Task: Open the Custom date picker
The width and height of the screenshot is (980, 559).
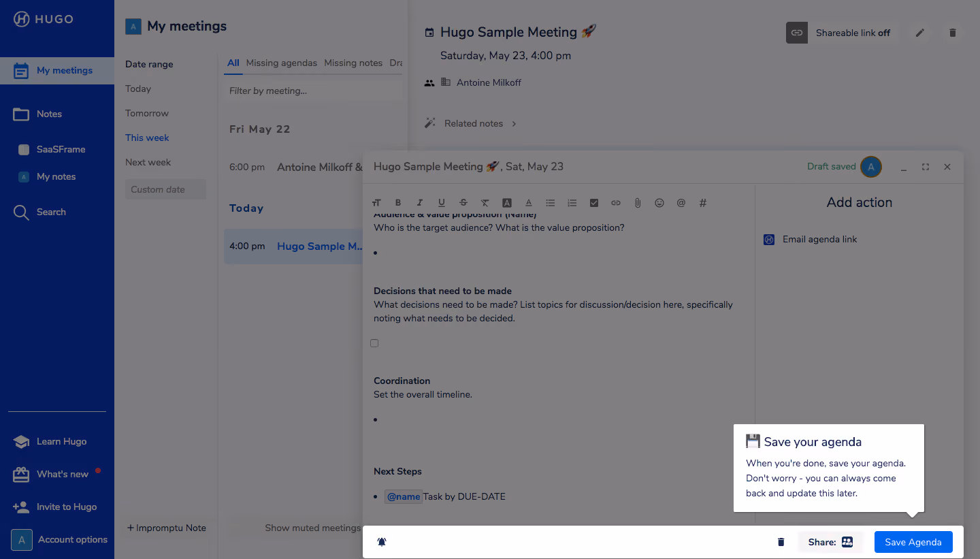Action: [165, 189]
